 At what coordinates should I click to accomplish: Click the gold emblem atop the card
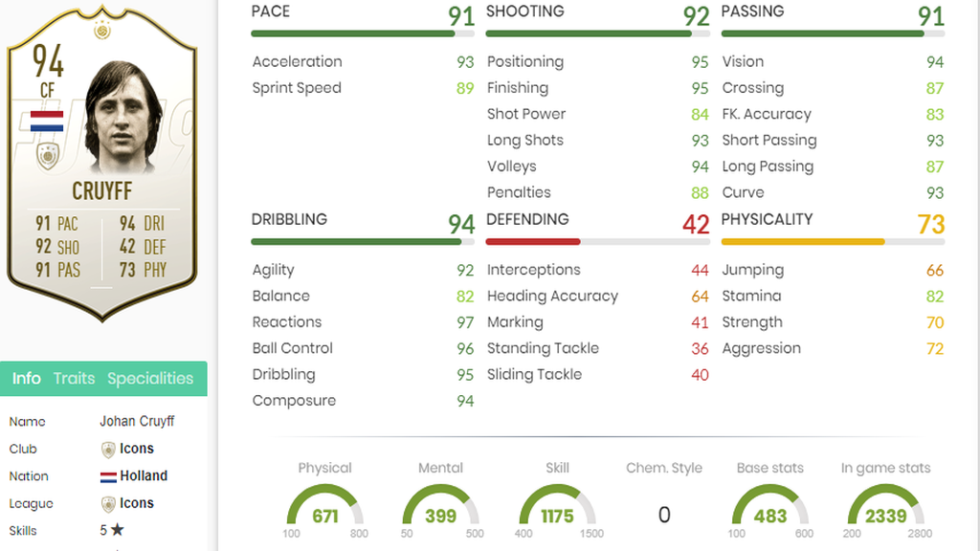point(101,30)
